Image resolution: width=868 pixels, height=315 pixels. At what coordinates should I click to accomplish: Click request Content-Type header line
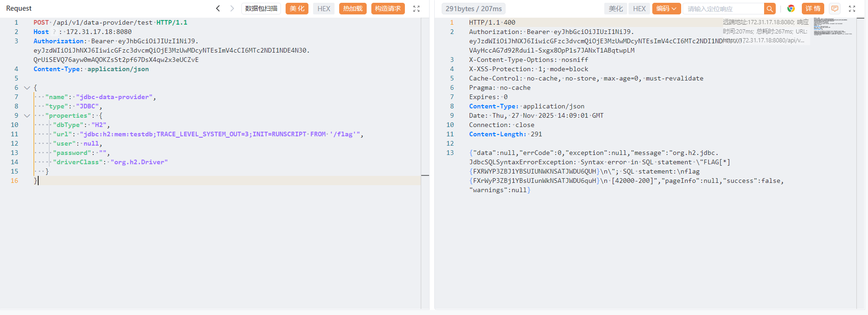[x=91, y=69]
